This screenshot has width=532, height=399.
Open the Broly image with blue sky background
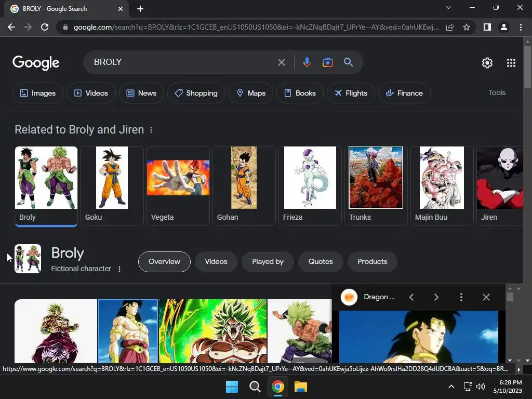[x=128, y=331]
